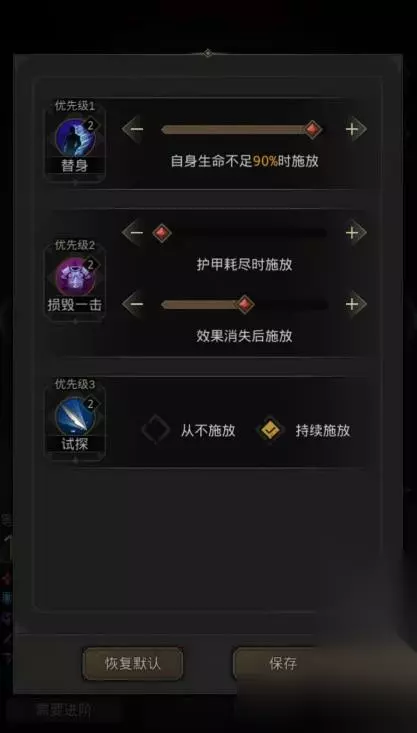Viewport: 417px width, 733px height.
Task: Check the 从不施放 option
Action: [x=156, y=430]
